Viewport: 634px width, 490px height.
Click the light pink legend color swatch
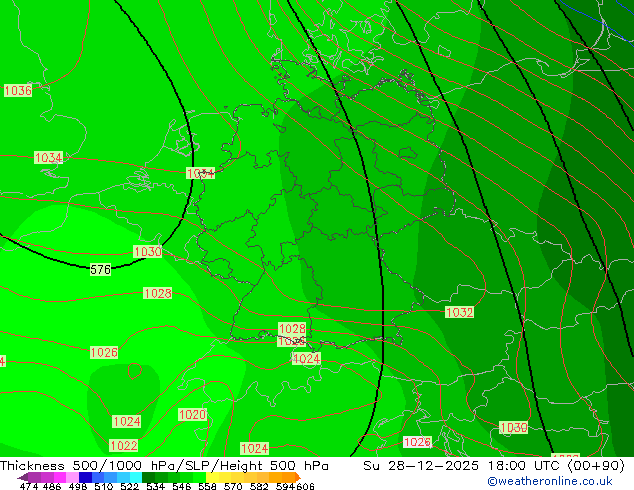pyautogui.click(x=72, y=477)
